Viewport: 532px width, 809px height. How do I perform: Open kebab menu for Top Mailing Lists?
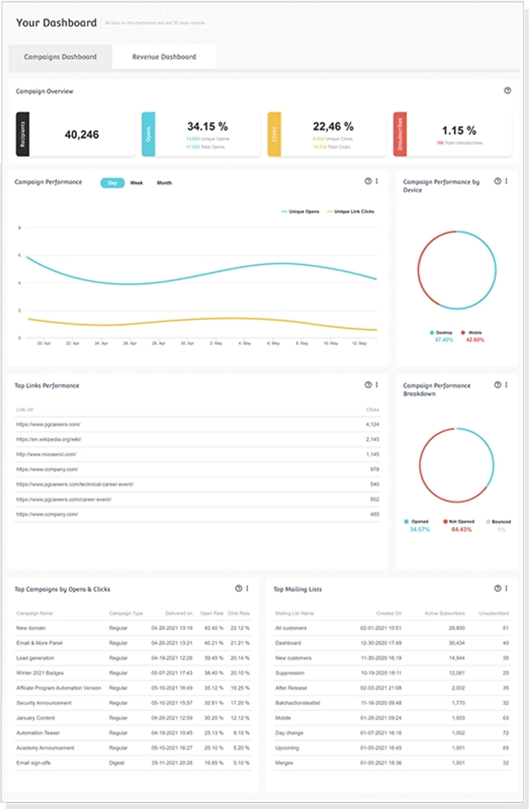[x=506, y=588]
